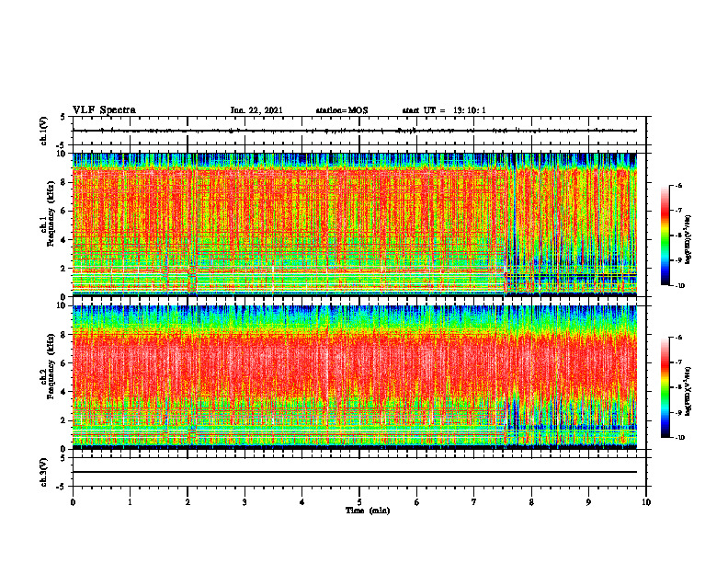This screenshot has height=563, width=728.
Task: Click the "6" kHz tick on ch.2 spectrogram
Action: click(x=64, y=363)
